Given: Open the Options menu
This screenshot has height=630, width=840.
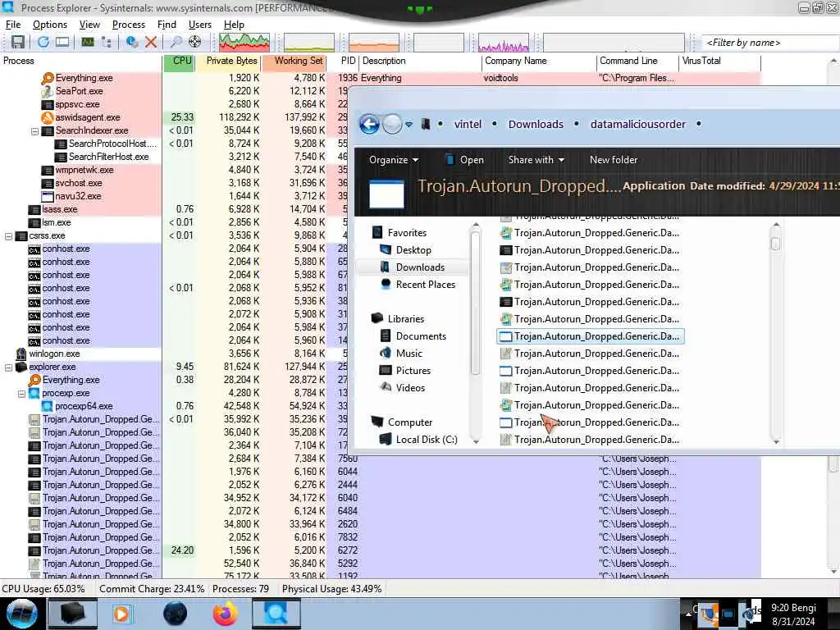Looking at the screenshot, I should 50,25.
